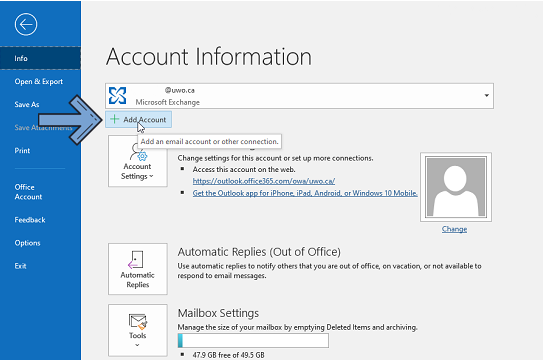Click Automatic Replies (Out of Office) heading

[x=259, y=252]
